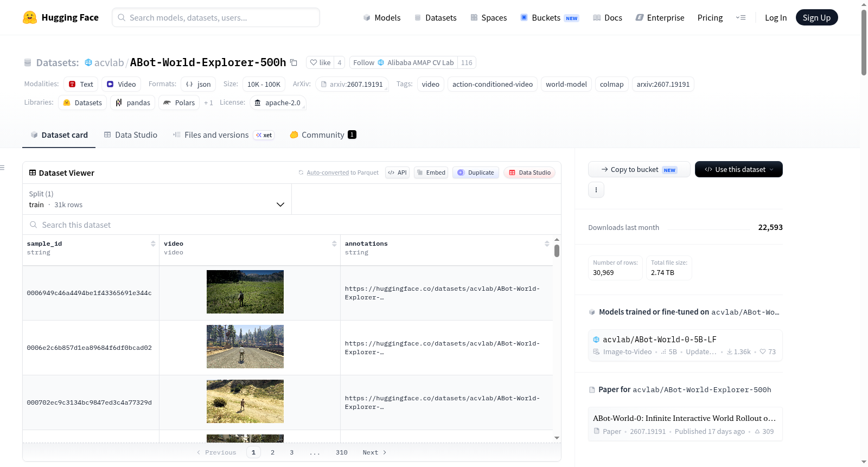
Task: Select the colmap tag
Action: pyautogui.click(x=612, y=84)
